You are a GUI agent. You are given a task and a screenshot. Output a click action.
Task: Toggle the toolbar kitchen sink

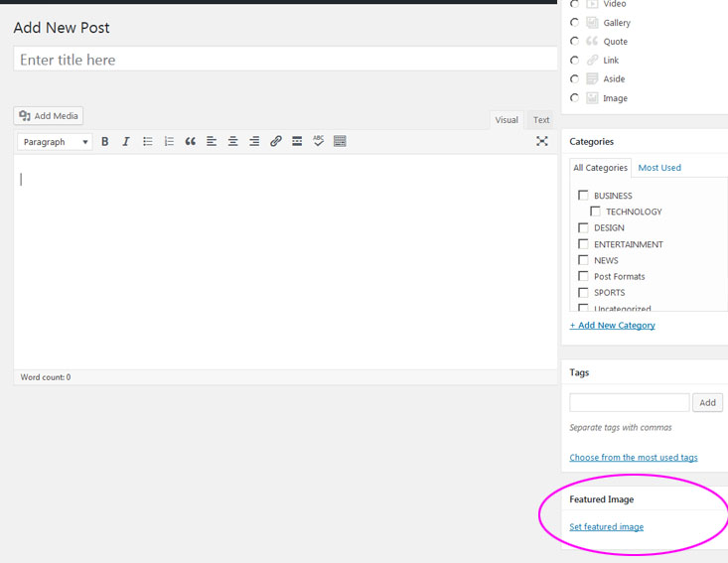coord(340,141)
